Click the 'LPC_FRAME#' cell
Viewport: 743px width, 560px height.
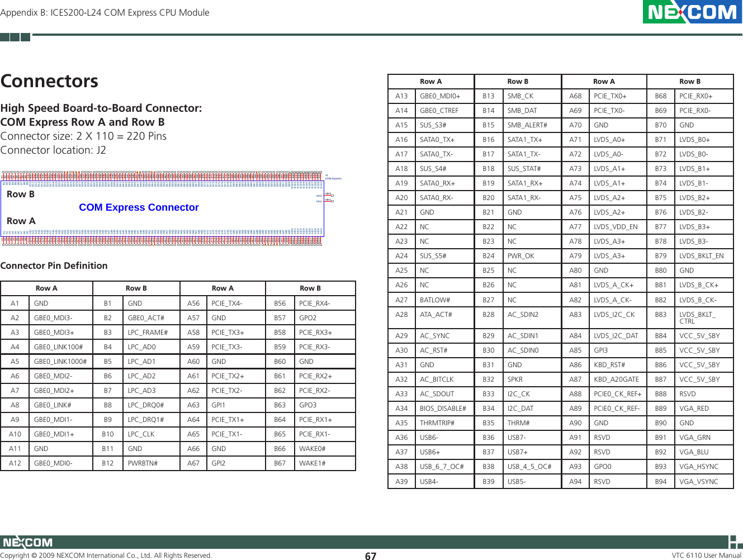click(x=151, y=332)
